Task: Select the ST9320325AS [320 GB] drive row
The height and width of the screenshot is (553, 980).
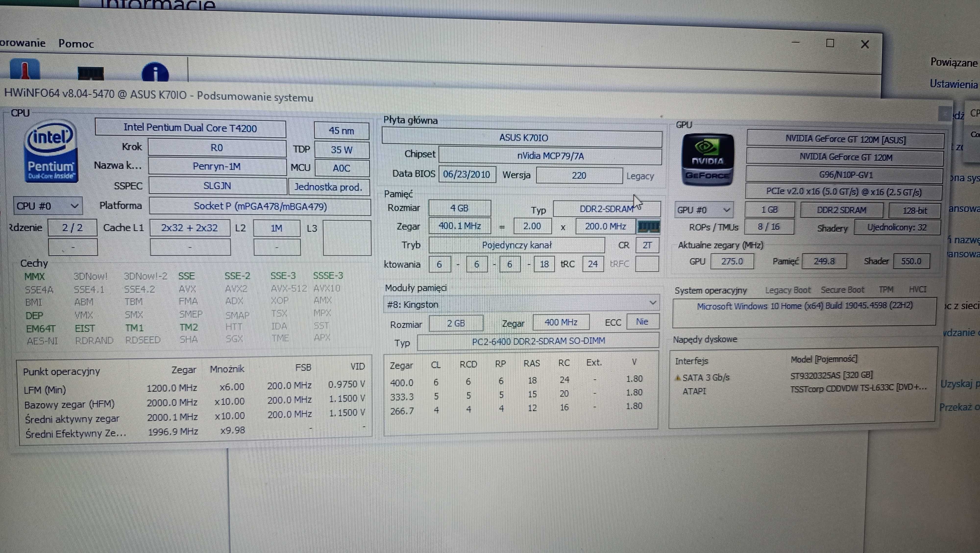Action: point(831,375)
